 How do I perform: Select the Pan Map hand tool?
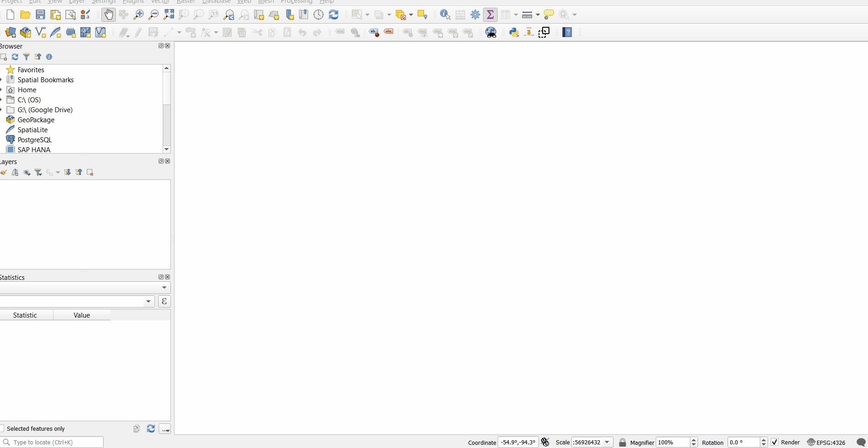tap(109, 15)
